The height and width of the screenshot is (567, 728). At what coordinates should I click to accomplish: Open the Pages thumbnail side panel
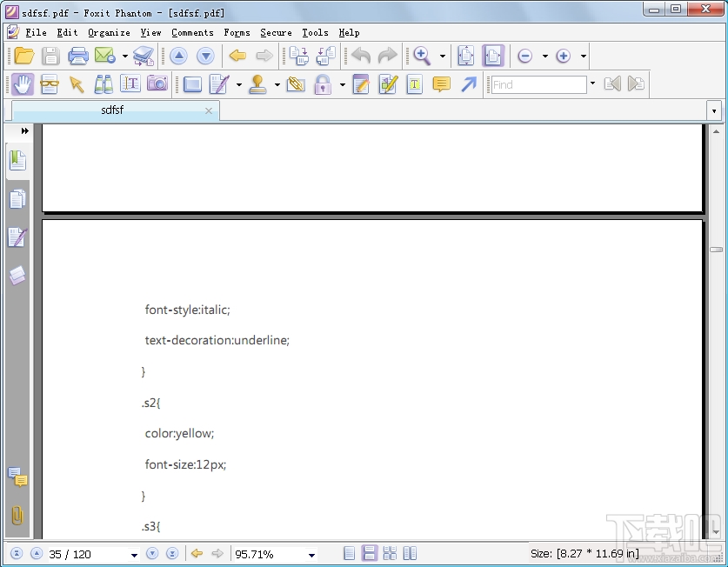pyautogui.click(x=17, y=199)
